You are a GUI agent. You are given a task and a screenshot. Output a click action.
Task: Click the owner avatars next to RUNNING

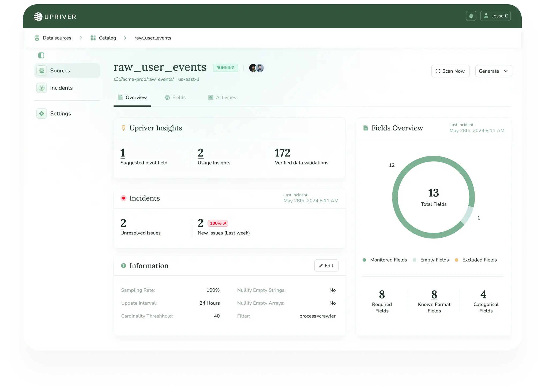[x=256, y=68]
